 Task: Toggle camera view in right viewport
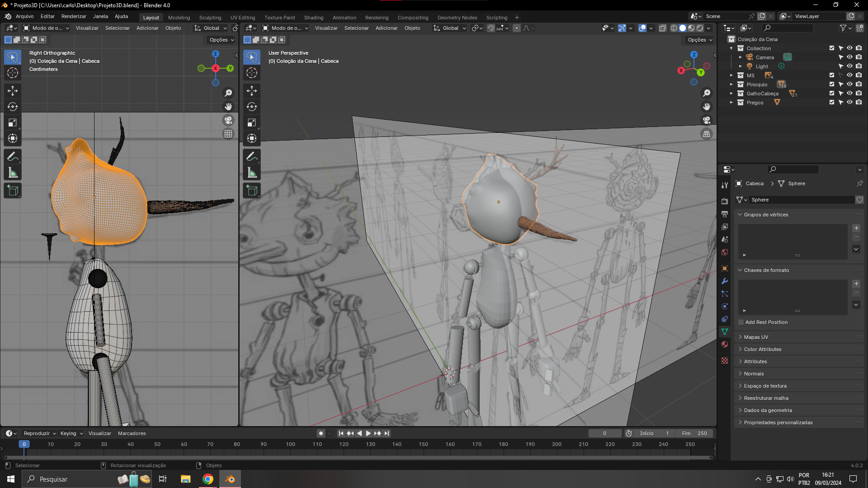click(x=706, y=120)
